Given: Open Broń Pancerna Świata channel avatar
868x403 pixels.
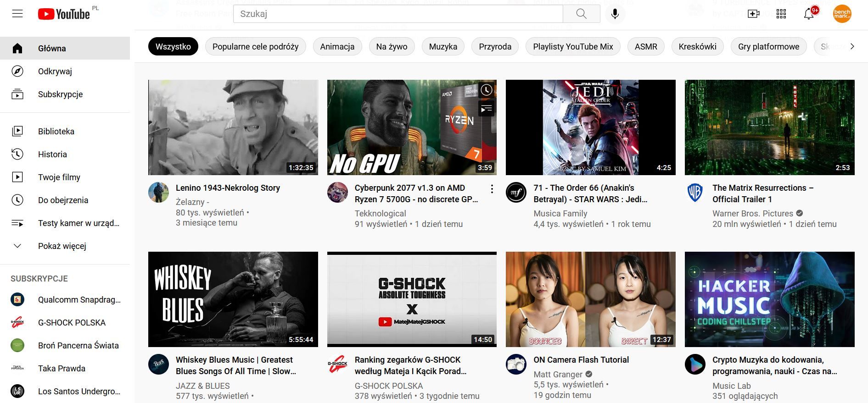Looking at the screenshot, I should [x=17, y=345].
